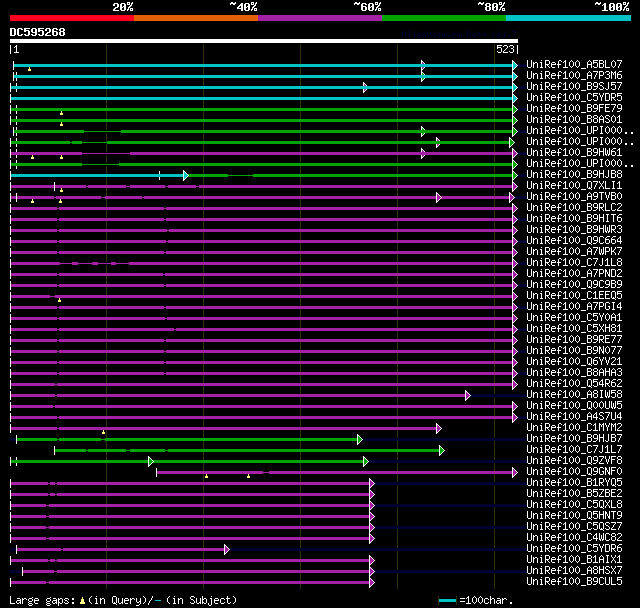640x608 pixels.
Task: Click the purple ~60% identity legend segment
Action: pyautogui.click(x=320, y=18)
